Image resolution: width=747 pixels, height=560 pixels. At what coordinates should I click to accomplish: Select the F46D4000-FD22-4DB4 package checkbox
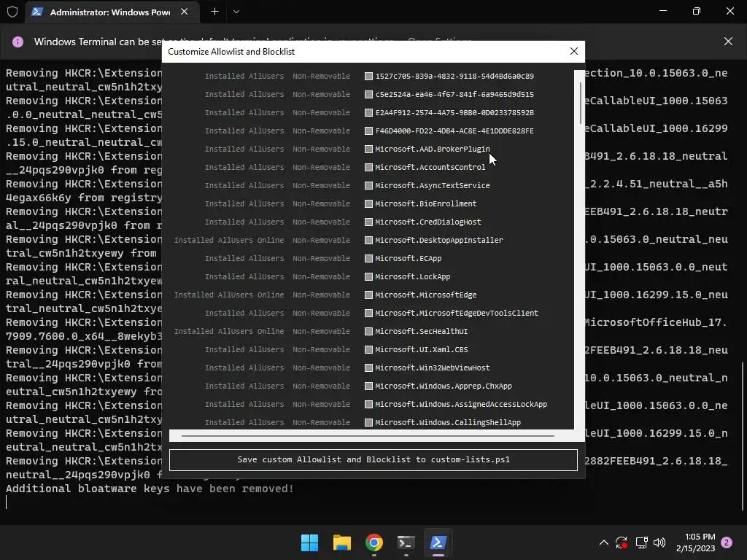(x=368, y=131)
